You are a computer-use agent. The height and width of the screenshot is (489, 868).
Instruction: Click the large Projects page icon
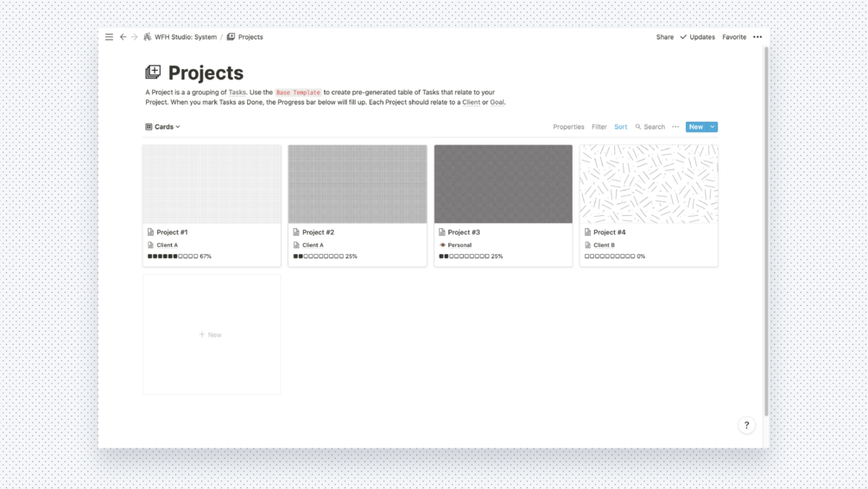[x=154, y=73]
